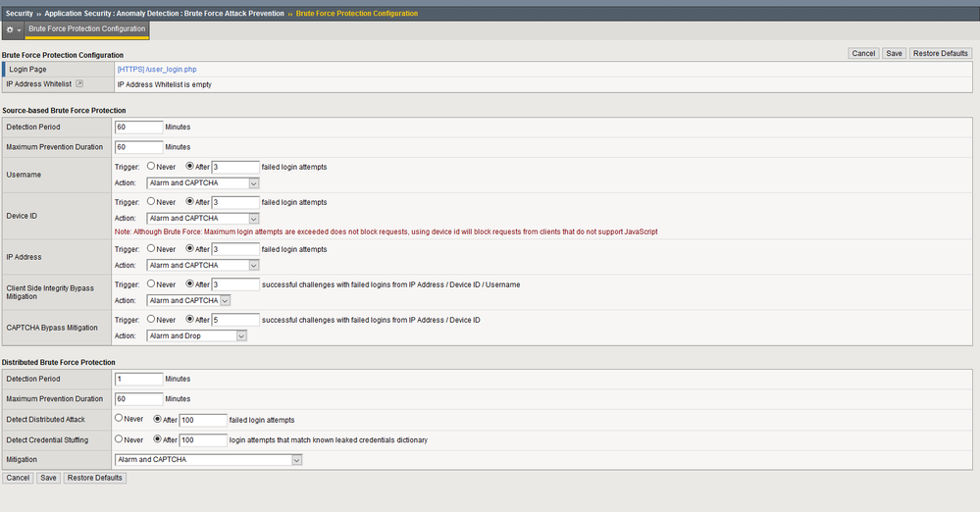Open Device ID Action dropdown
Screen dimensions: 980x512
[x=202, y=218]
